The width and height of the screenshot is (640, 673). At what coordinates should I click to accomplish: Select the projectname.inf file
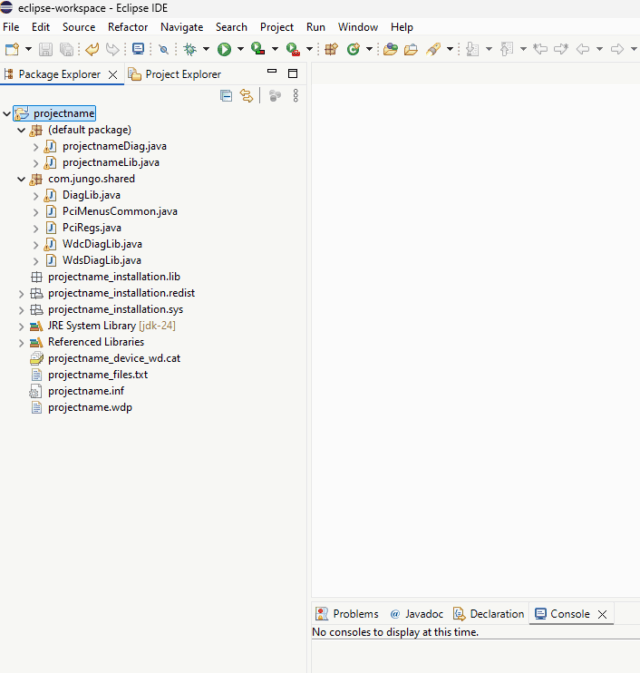85,391
